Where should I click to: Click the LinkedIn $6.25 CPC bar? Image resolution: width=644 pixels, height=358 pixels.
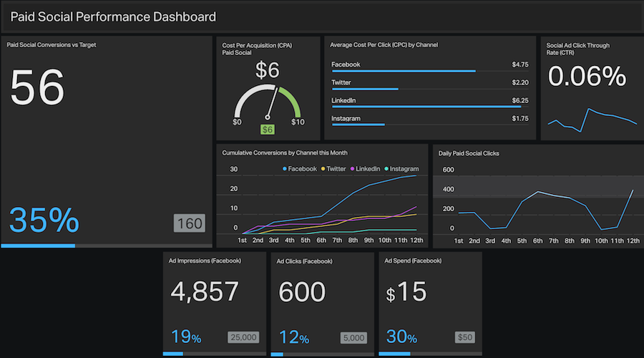pyautogui.click(x=426, y=107)
